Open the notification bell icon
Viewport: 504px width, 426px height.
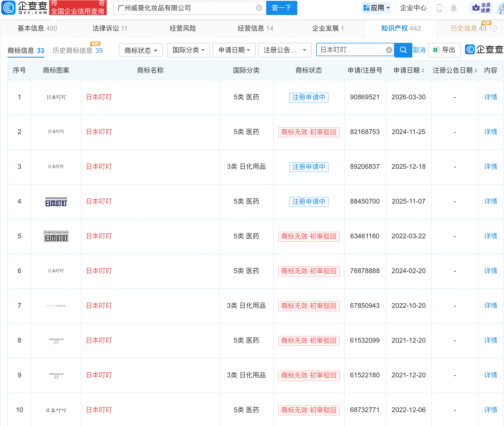pos(453,8)
